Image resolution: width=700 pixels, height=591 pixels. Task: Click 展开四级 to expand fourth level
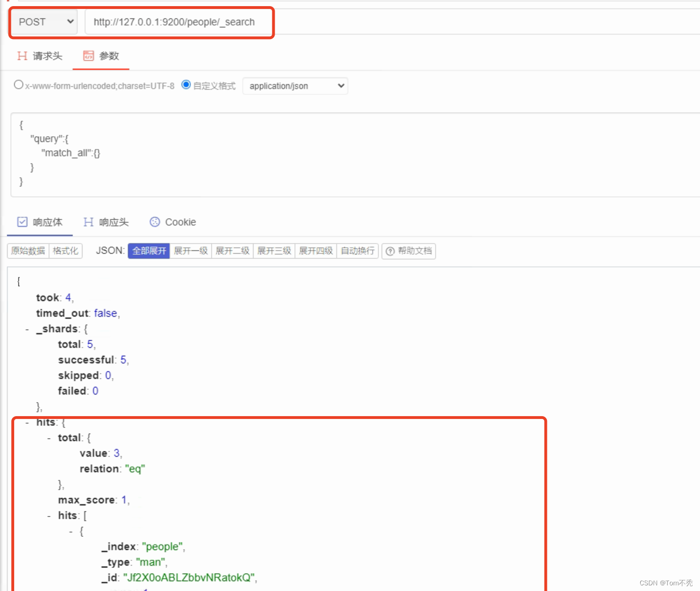316,251
